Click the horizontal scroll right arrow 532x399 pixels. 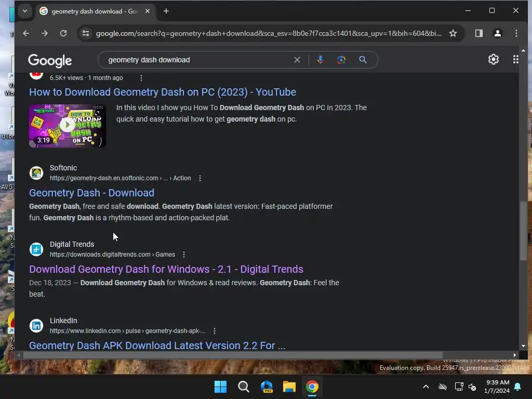point(515,355)
